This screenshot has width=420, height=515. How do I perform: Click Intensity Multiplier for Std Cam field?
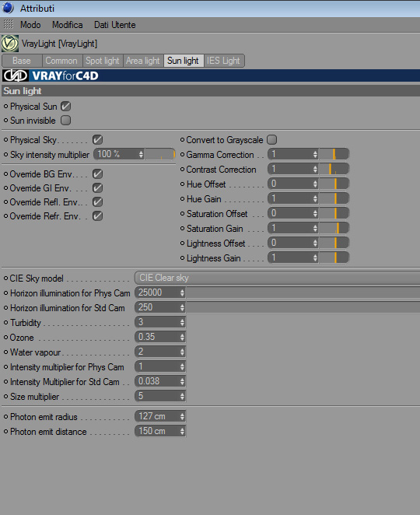pos(160,381)
